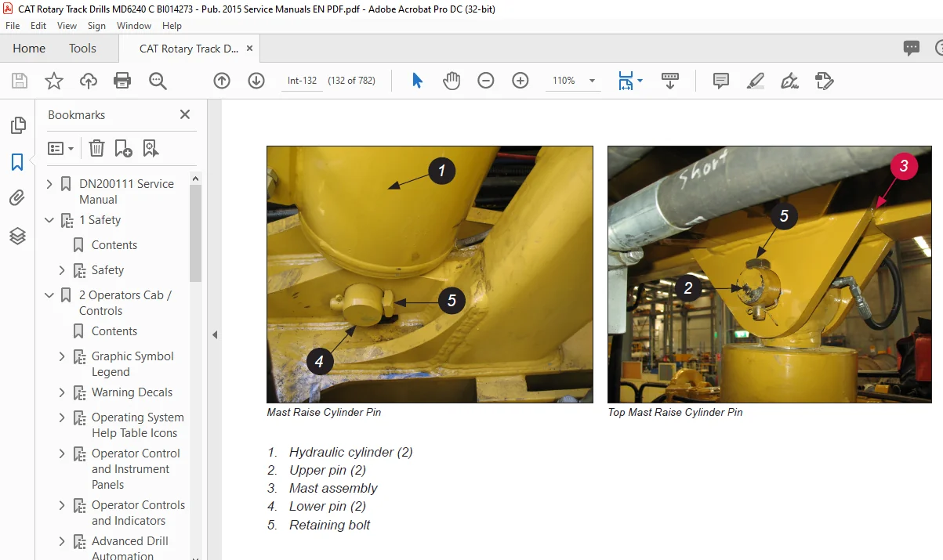Click the Mast Raise Cylinder Pin photo

point(430,274)
